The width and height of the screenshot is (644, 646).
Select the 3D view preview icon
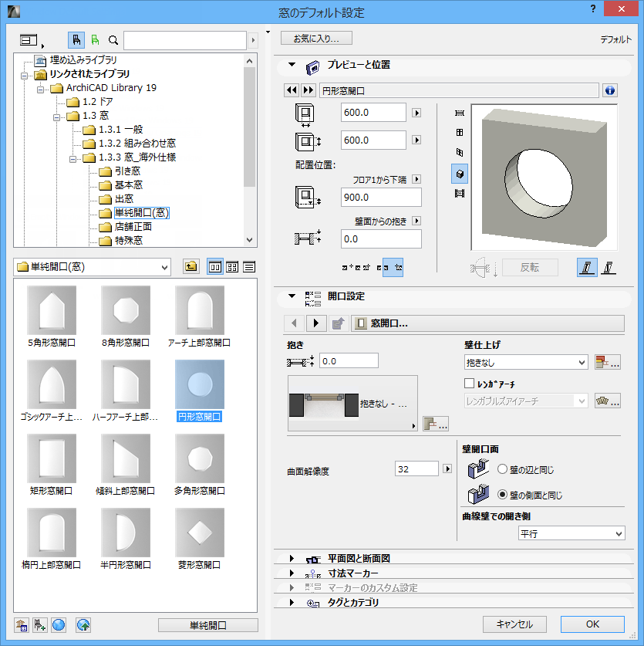[x=460, y=174]
